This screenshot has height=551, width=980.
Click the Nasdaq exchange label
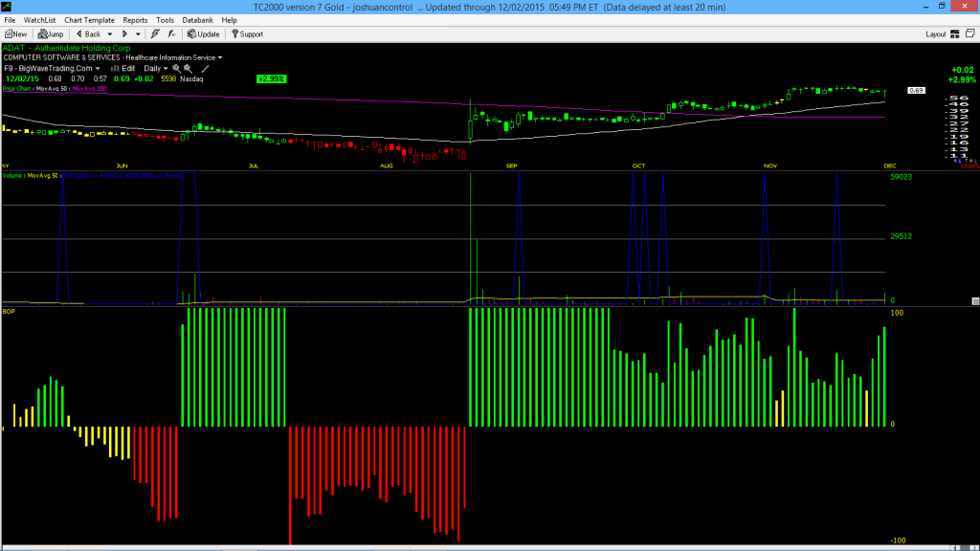coord(191,78)
